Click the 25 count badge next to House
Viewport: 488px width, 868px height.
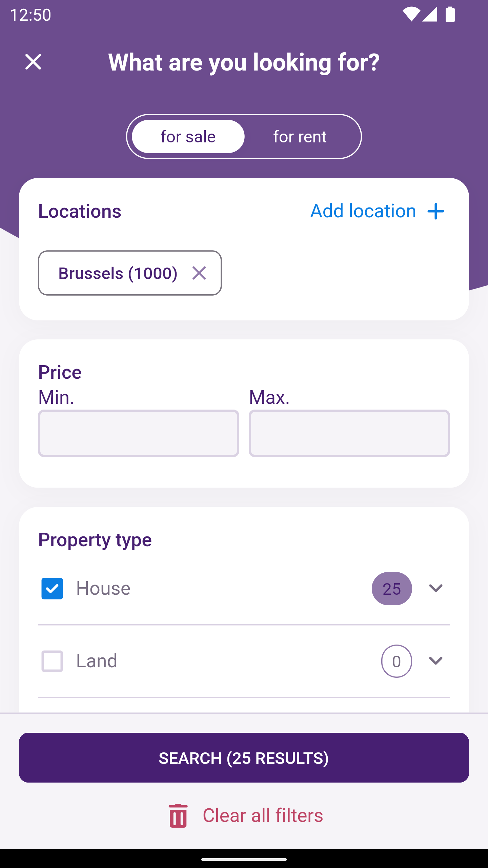click(392, 589)
